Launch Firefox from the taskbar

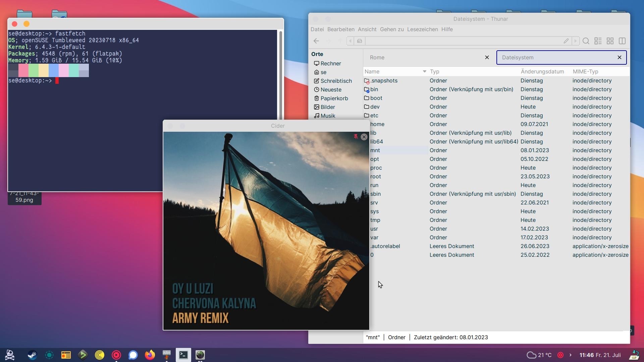150,355
